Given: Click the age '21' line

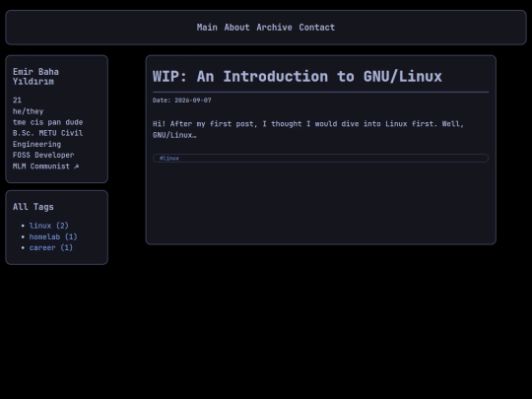Looking at the screenshot, I should point(17,100).
